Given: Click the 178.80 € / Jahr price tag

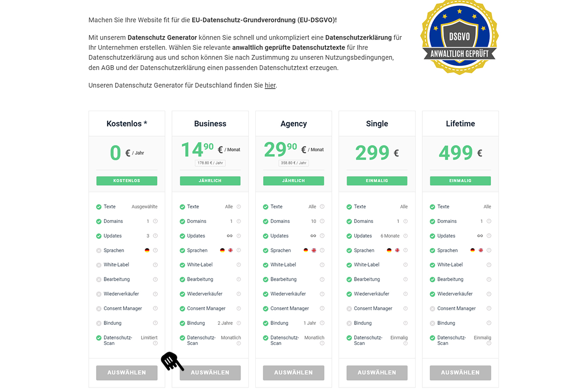Looking at the screenshot, I should coord(210,163).
